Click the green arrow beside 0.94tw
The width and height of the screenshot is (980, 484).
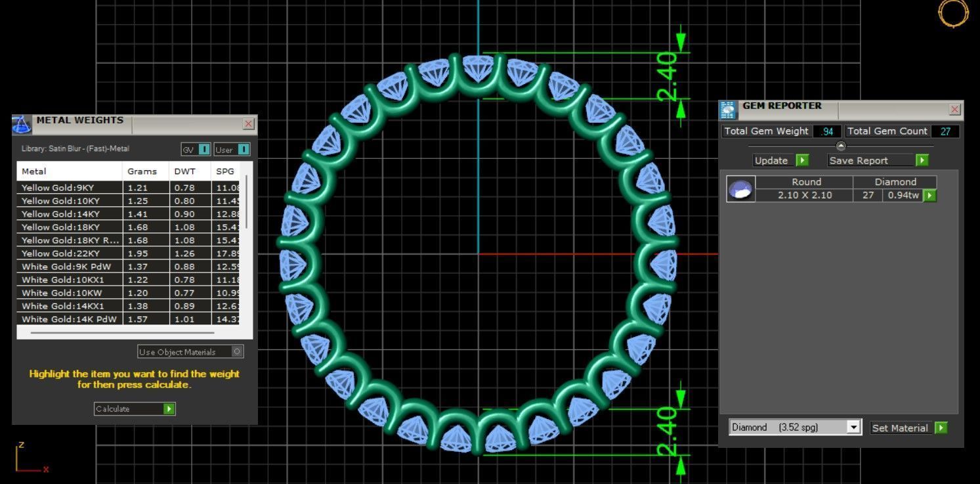pos(929,196)
